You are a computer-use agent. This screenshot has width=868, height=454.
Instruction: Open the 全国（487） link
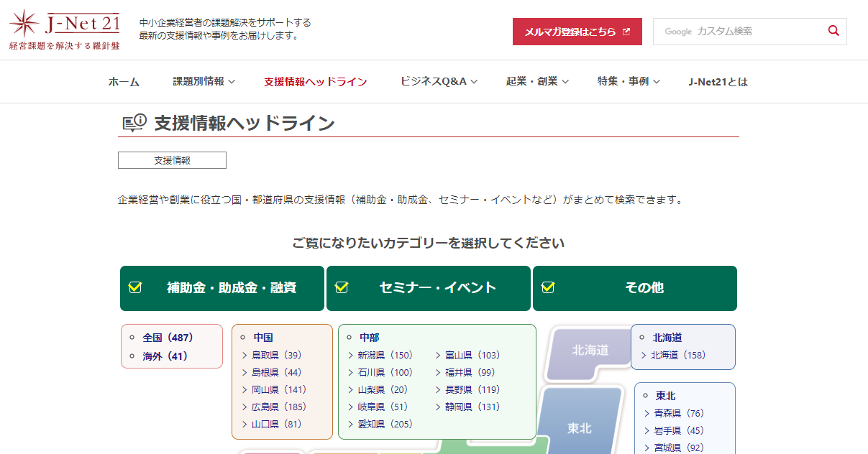pos(168,338)
